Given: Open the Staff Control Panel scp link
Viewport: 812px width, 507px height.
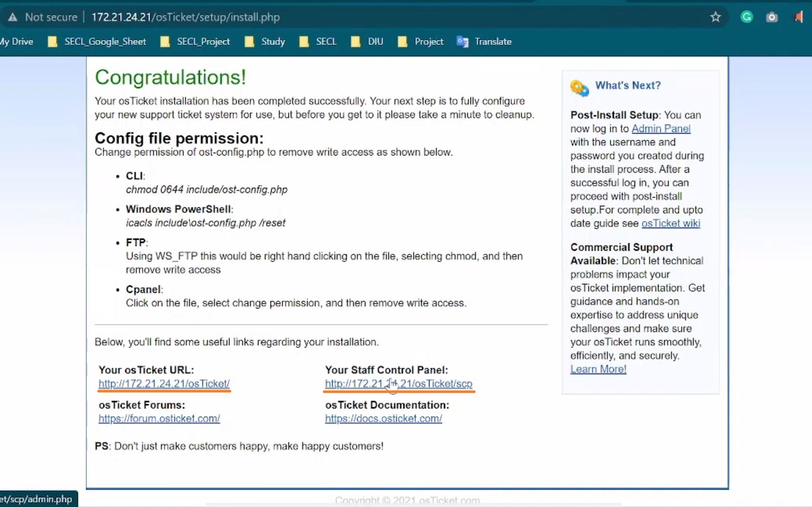Looking at the screenshot, I should pyautogui.click(x=398, y=384).
